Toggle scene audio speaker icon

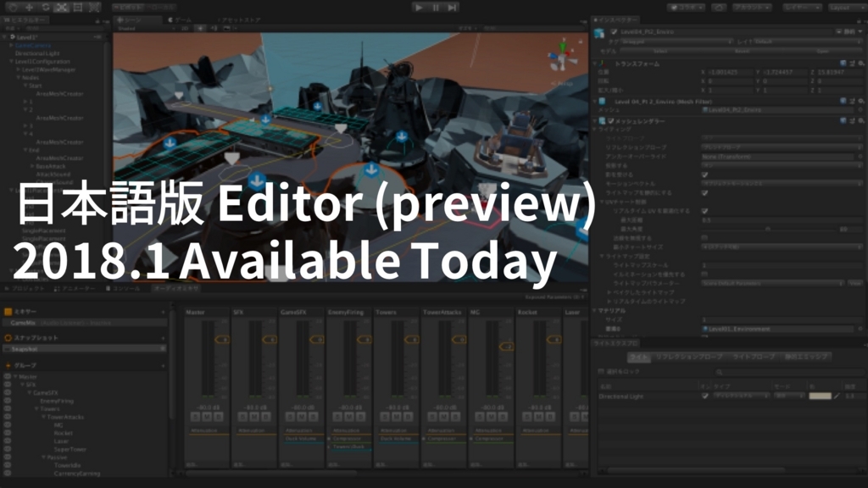(x=214, y=28)
